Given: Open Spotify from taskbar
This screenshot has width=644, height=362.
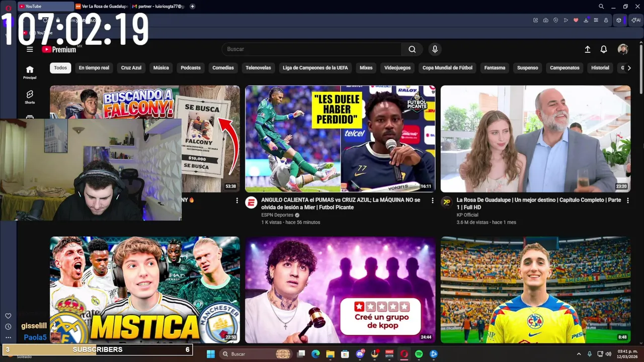Looking at the screenshot, I should pos(419,354).
